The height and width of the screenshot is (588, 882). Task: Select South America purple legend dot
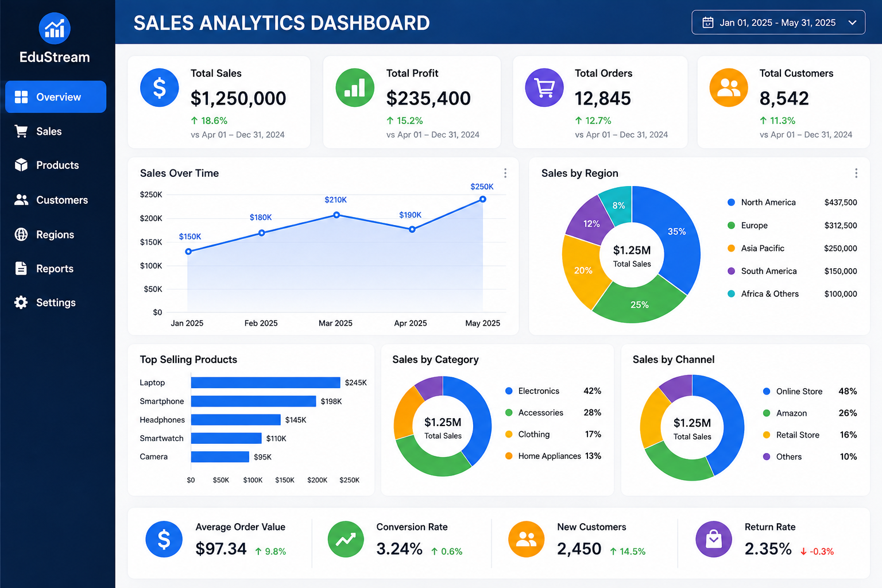coord(731,271)
